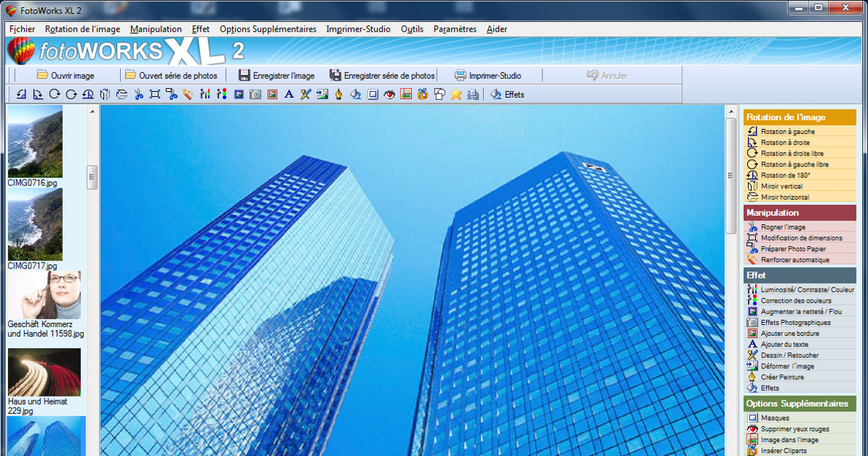The width and height of the screenshot is (868, 456).
Task: Open the Effets button in the toolbar
Action: coord(507,94)
